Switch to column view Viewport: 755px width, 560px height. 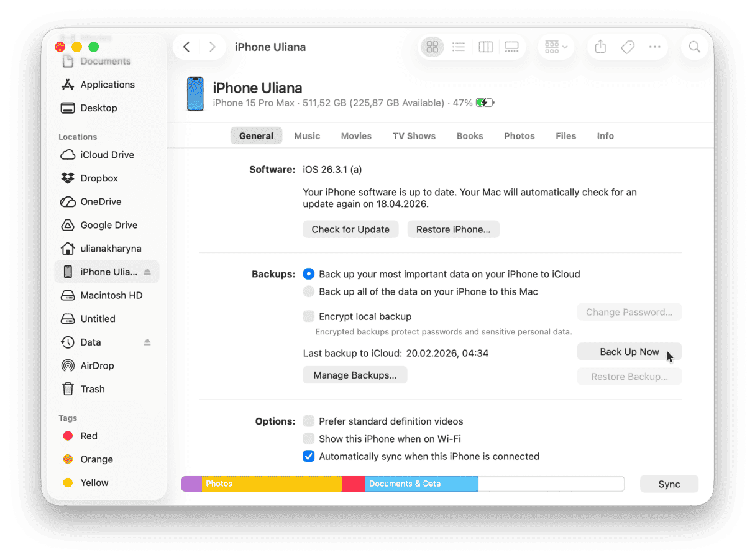pos(486,47)
